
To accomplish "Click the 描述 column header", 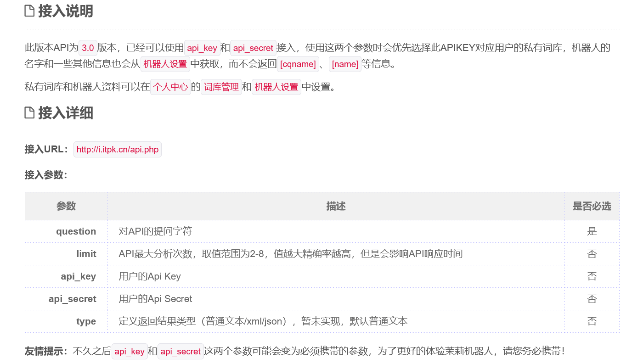I will [x=336, y=207].
